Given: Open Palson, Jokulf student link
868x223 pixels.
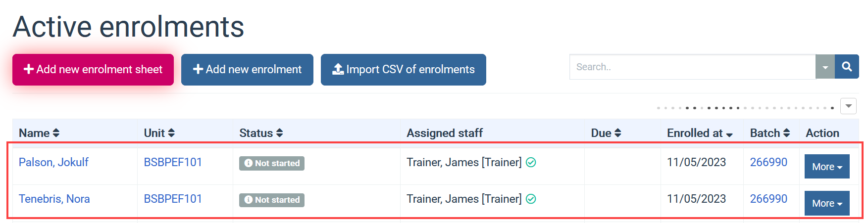Looking at the screenshot, I should 53,162.
